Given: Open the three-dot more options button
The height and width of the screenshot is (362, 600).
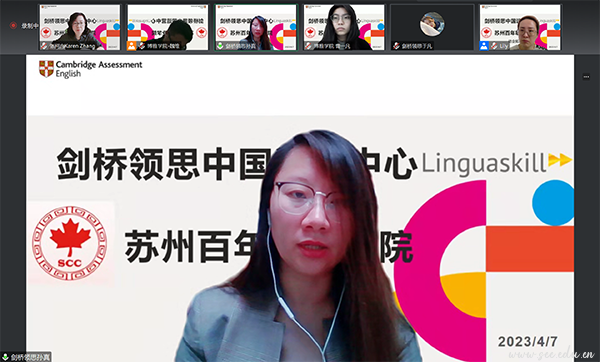Looking at the screenshot, I should [586, 77].
